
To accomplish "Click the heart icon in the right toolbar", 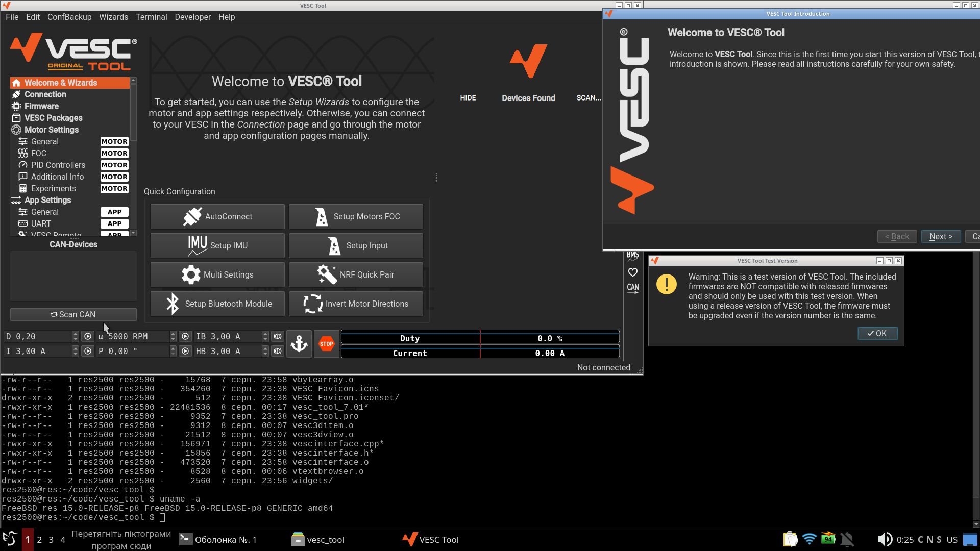I will (x=633, y=272).
